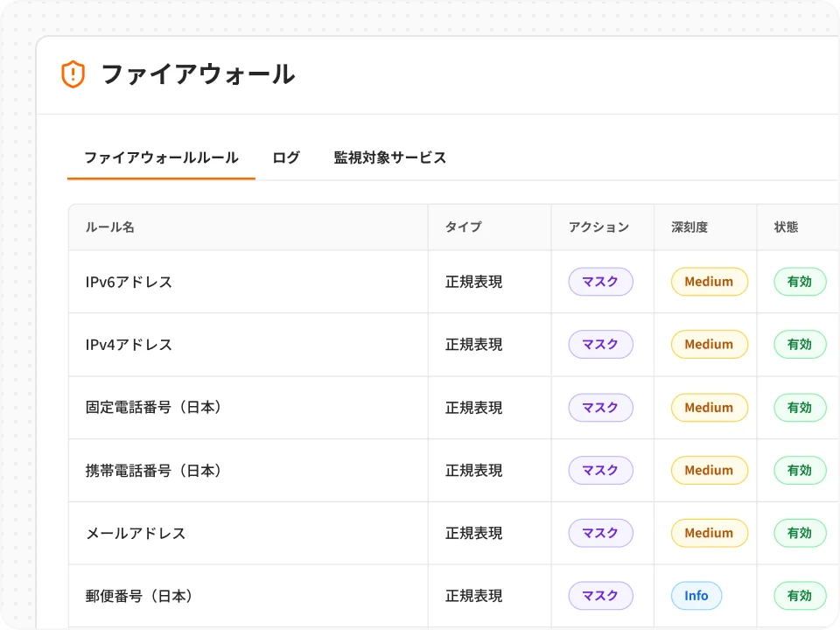Click the 正規表現 type cell of メールアドレス
The height and width of the screenshot is (630, 840).
pyautogui.click(x=473, y=533)
